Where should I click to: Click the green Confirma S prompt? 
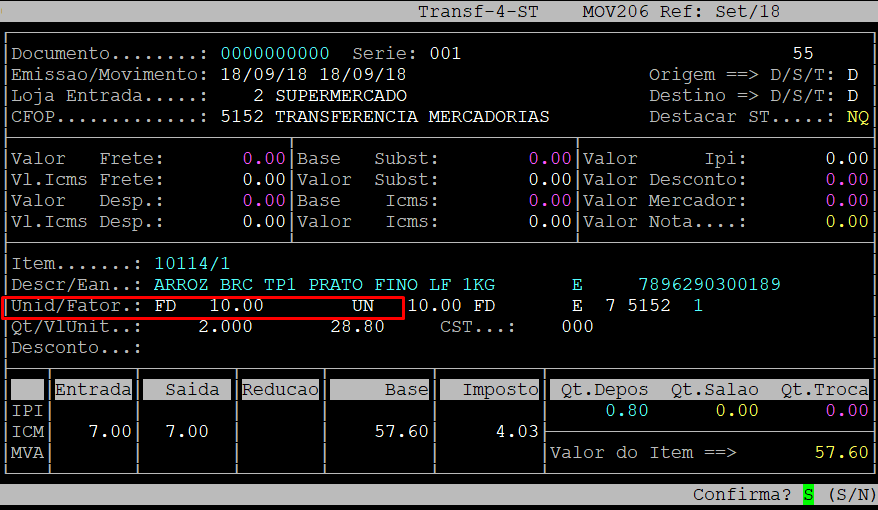pyautogui.click(x=808, y=495)
